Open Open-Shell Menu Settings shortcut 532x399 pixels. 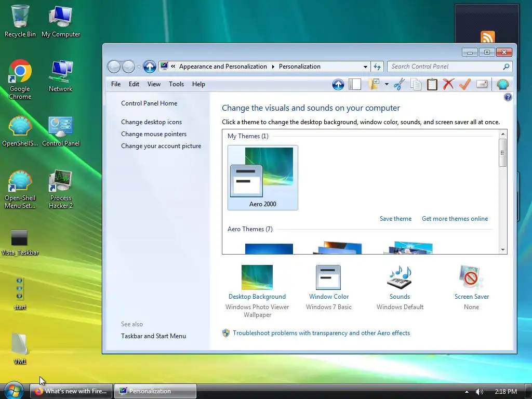(x=20, y=189)
